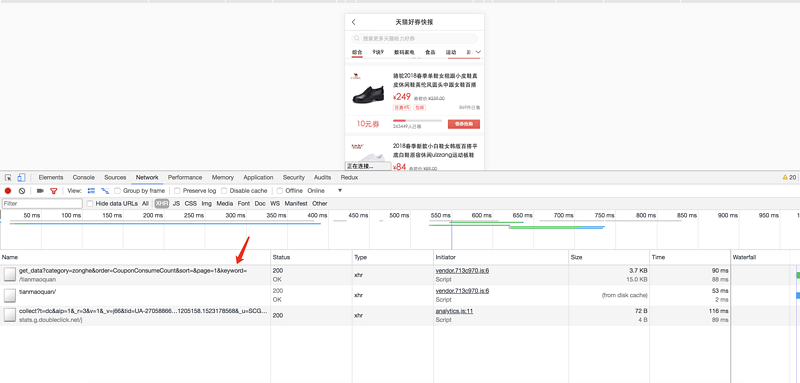The image size is (800, 383).
Task: Open the Application tab
Action: pos(258,177)
